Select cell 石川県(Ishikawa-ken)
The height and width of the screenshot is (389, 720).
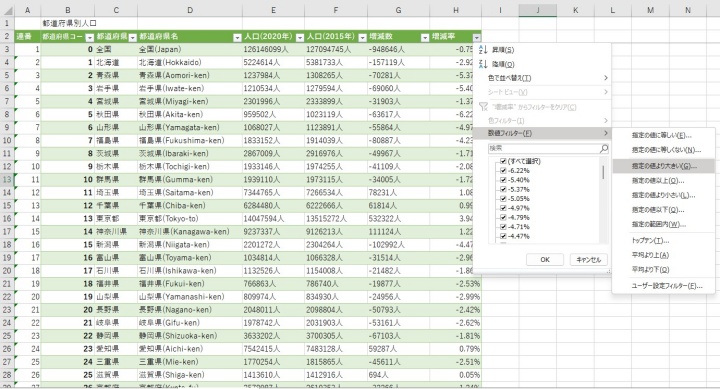click(190, 271)
